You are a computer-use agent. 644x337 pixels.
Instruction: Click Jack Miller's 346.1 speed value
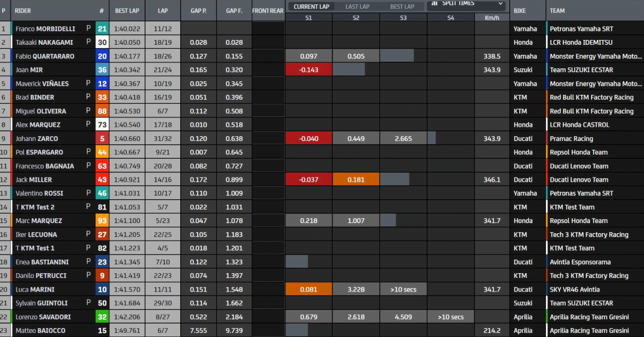tap(492, 180)
